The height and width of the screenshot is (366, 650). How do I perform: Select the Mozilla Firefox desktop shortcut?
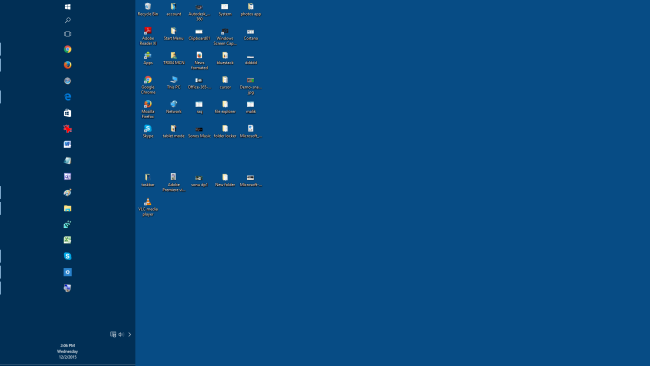(148, 109)
